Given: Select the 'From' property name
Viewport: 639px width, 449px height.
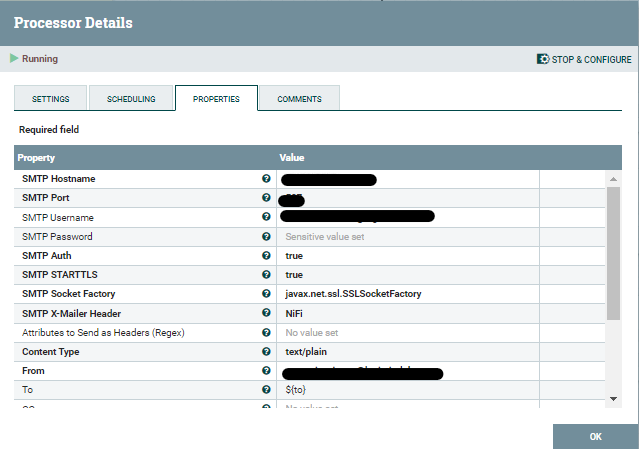Looking at the screenshot, I should [x=33, y=371].
